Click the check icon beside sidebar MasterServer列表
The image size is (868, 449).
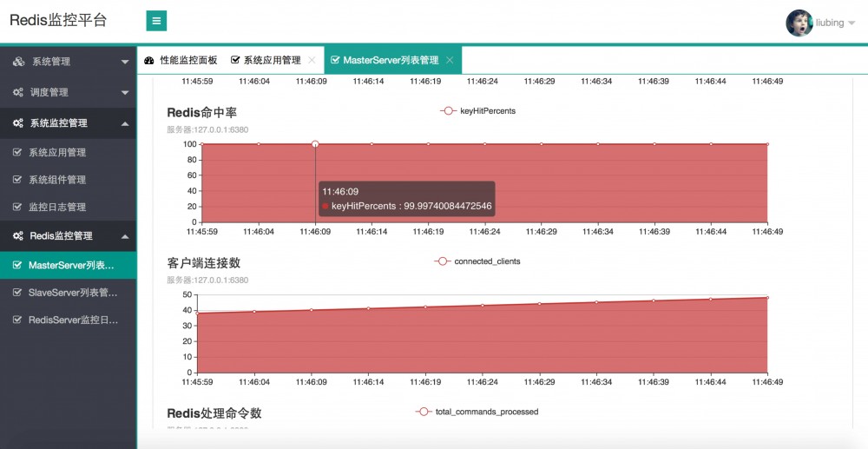point(17,265)
